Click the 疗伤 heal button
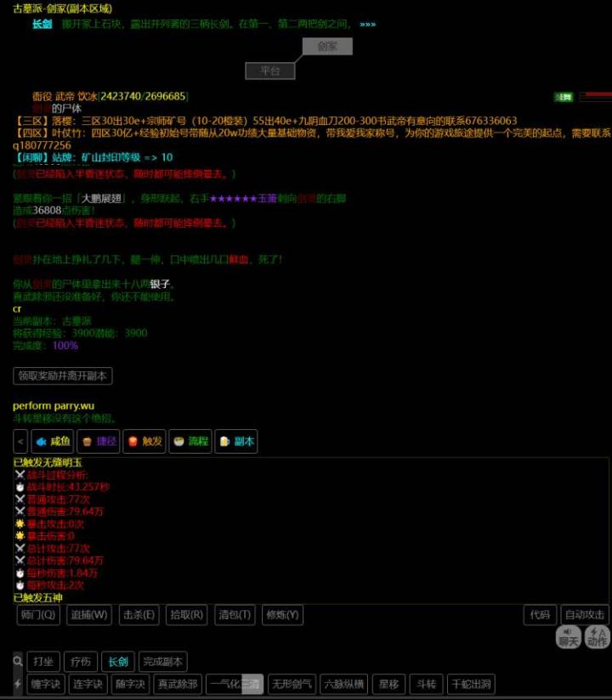 81,662
